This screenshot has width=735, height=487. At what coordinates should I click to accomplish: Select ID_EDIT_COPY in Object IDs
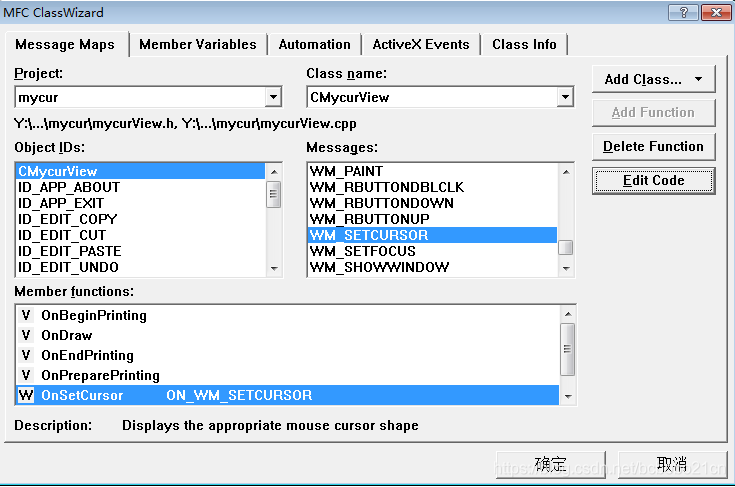coord(141,219)
